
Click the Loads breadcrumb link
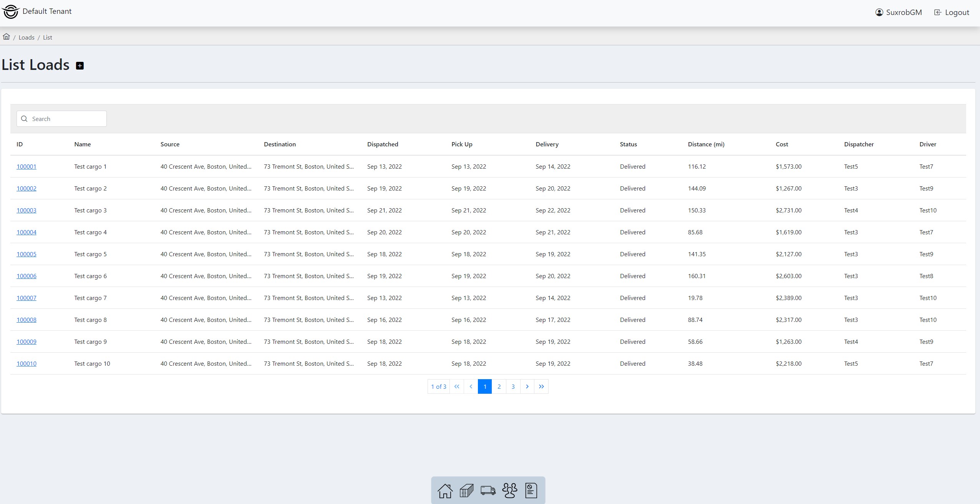[27, 37]
